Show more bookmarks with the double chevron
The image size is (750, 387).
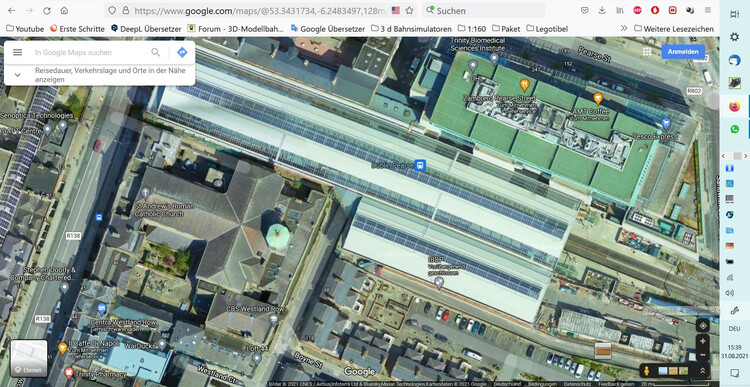point(624,29)
